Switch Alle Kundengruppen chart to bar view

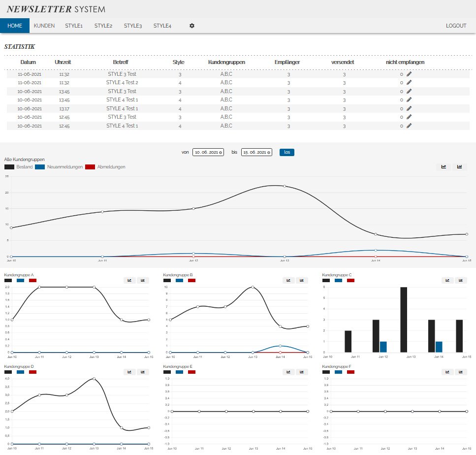460,167
